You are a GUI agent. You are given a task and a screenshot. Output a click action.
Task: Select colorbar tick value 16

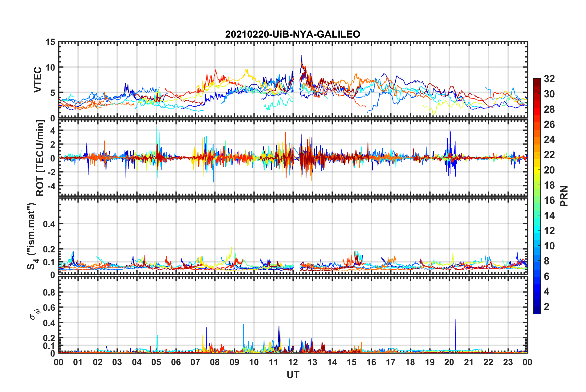point(549,200)
